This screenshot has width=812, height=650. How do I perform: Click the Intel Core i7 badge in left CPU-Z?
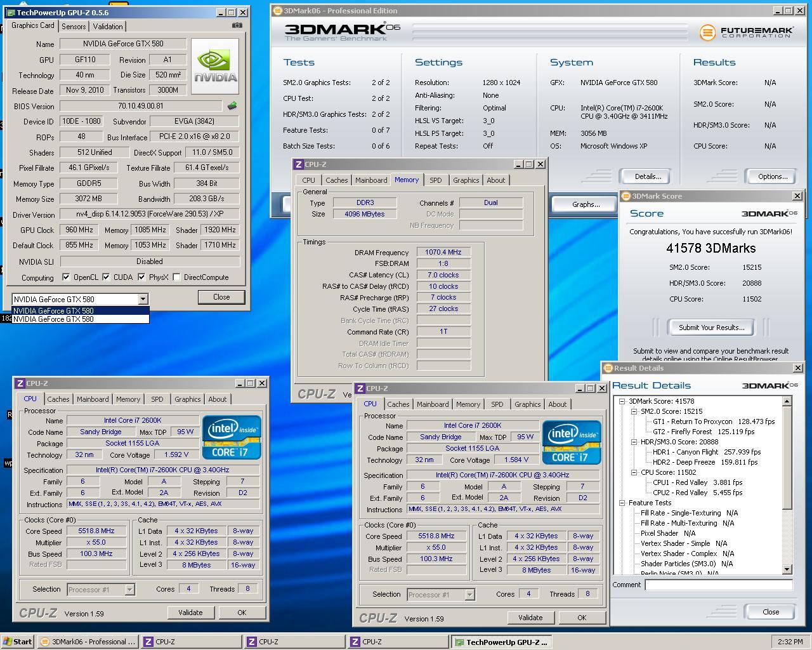(232, 437)
